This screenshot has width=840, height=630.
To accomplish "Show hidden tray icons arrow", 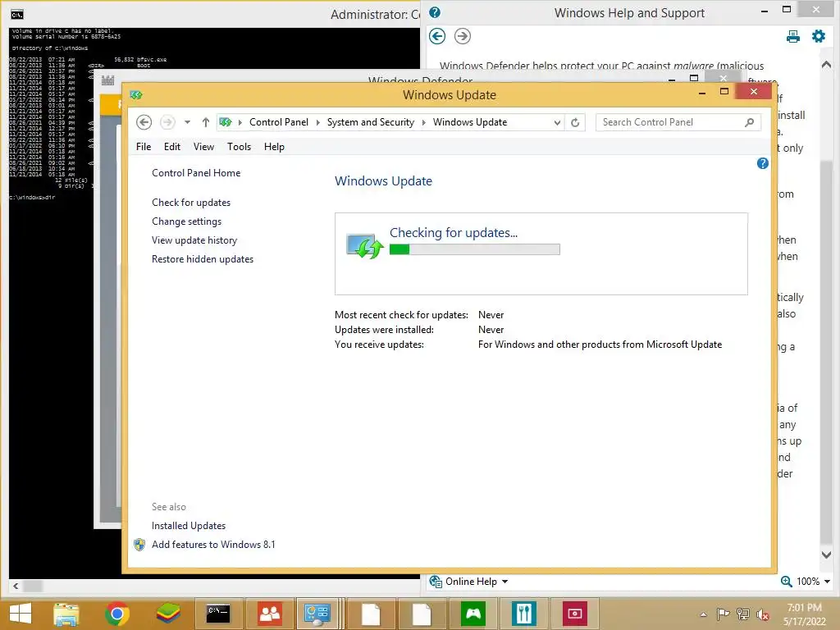I will [703, 614].
